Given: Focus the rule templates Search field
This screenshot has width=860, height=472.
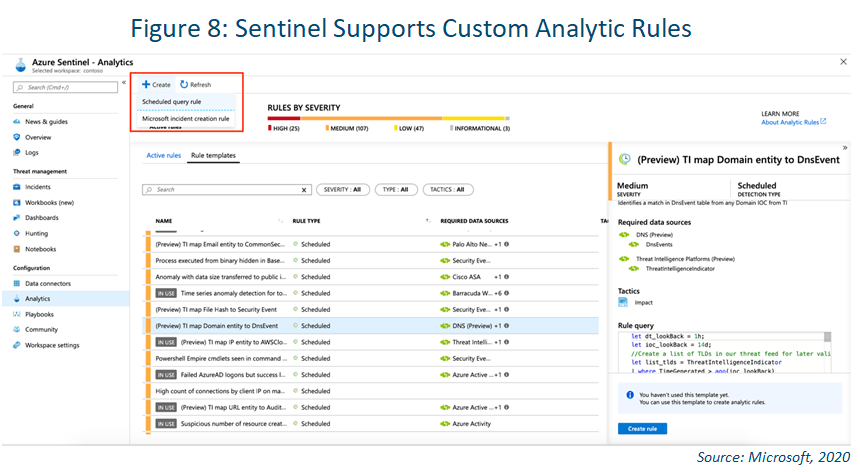Looking at the screenshot, I should tap(227, 190).
